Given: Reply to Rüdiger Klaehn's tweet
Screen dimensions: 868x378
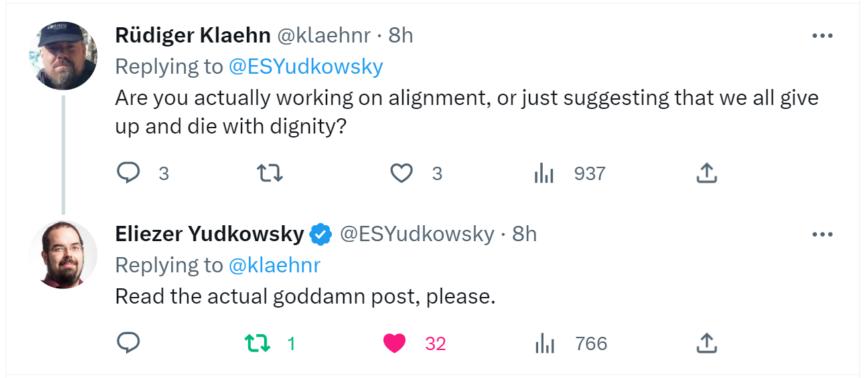Looking at the screenshot, I should coord(129,173).
